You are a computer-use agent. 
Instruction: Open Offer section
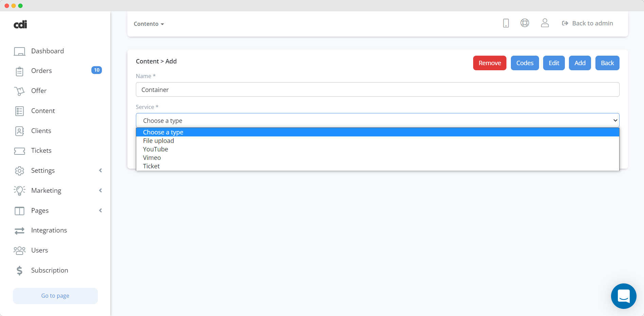39,91
